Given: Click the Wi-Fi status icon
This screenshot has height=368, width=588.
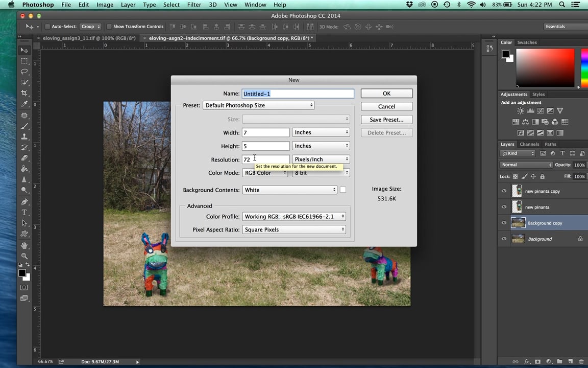Looking at the screenshot, I should (471, 5).
